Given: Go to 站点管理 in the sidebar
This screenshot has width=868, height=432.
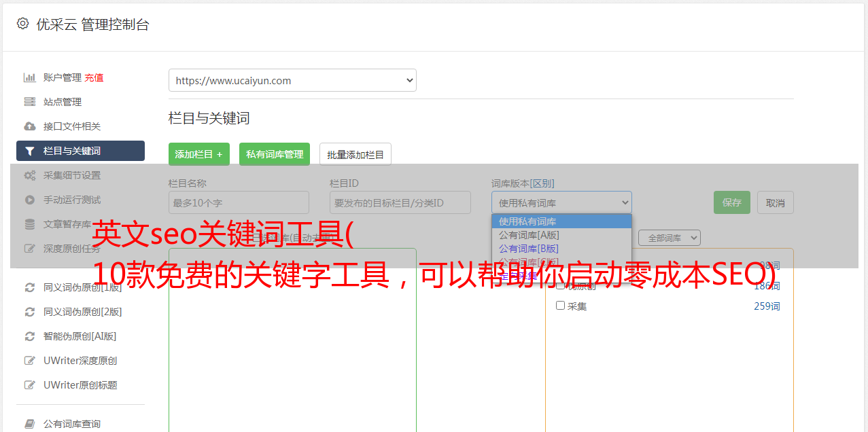Looking at the screenshot, I should pos(63,102).
